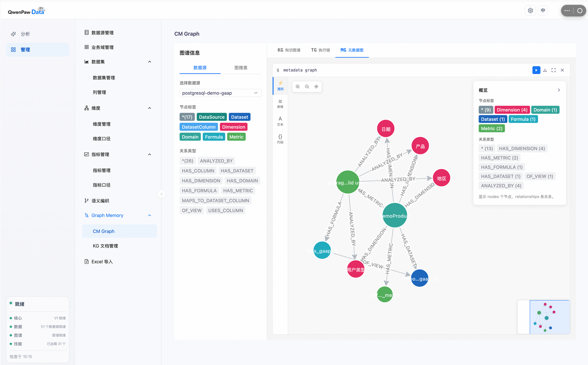The width and height of the screenshot is (588, 365).
Task: Click Dimension (4) tag in overview
Action: pos(512,110)
